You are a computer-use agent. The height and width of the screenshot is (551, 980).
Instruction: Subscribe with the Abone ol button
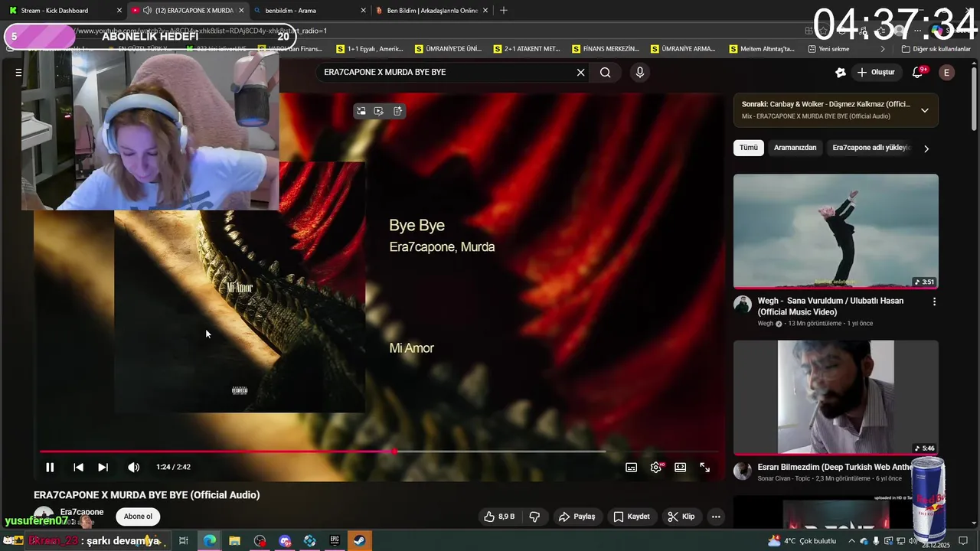pyautogui.click(x=138, y=517)
